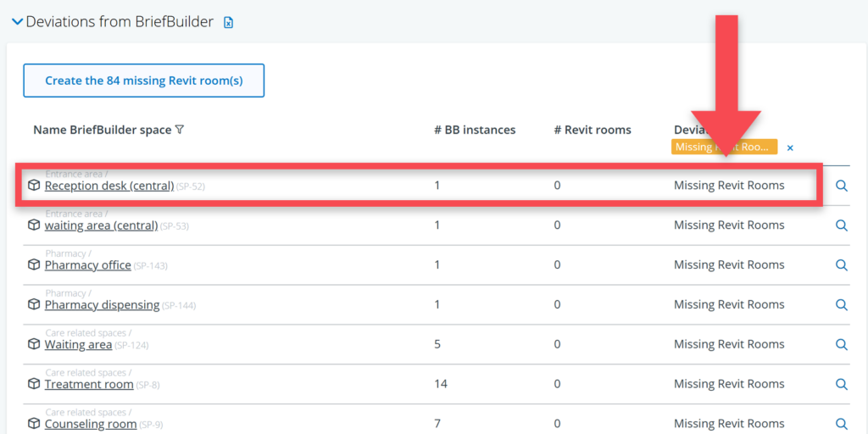Export deviations using the Excel icon
This screenshot has height=434, width=868.
228,23
